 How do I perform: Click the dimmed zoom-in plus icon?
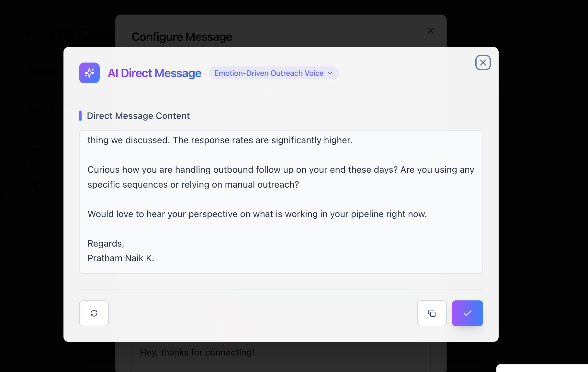(x=35, y=133)
